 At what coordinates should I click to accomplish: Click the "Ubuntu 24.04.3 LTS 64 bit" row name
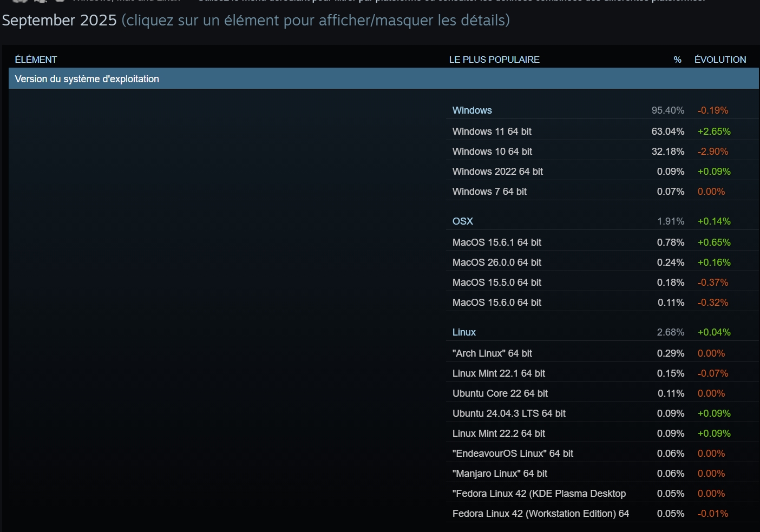(x=509, y=413)
